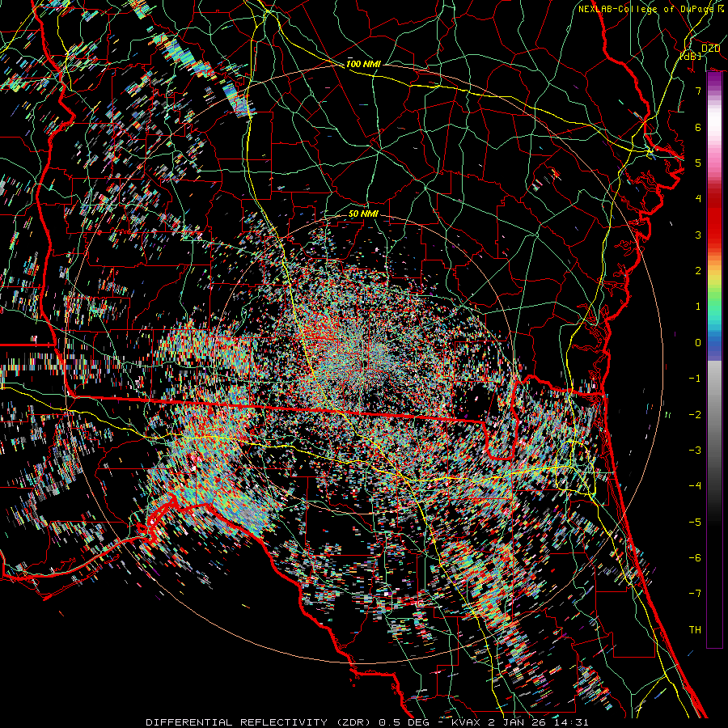728x728 pixels.
Task: Click the 2 JAN 26 date text
Action: (517, 722)
